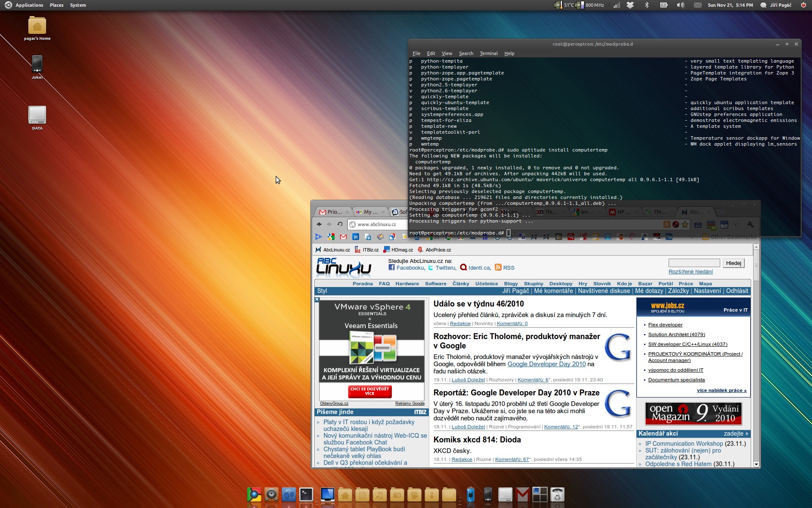Click the browser Forward arrow
Viewport: 812px width, 508px height.
(x=329, y=224)
